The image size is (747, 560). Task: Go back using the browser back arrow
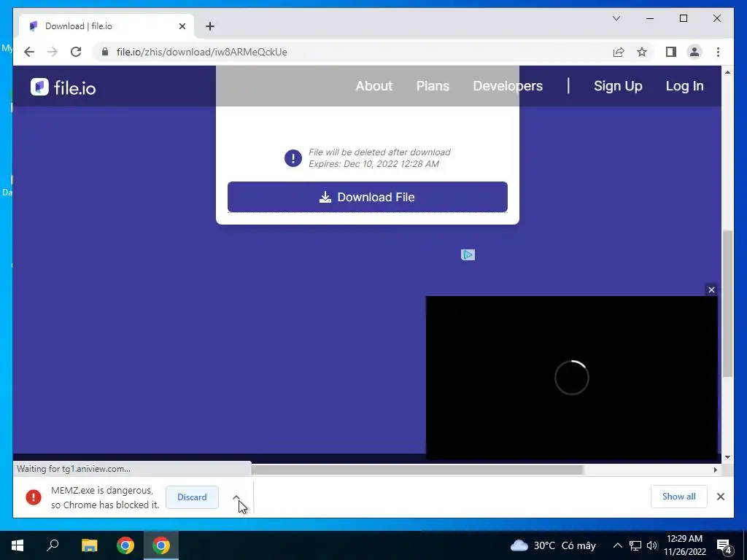[29, 52]
